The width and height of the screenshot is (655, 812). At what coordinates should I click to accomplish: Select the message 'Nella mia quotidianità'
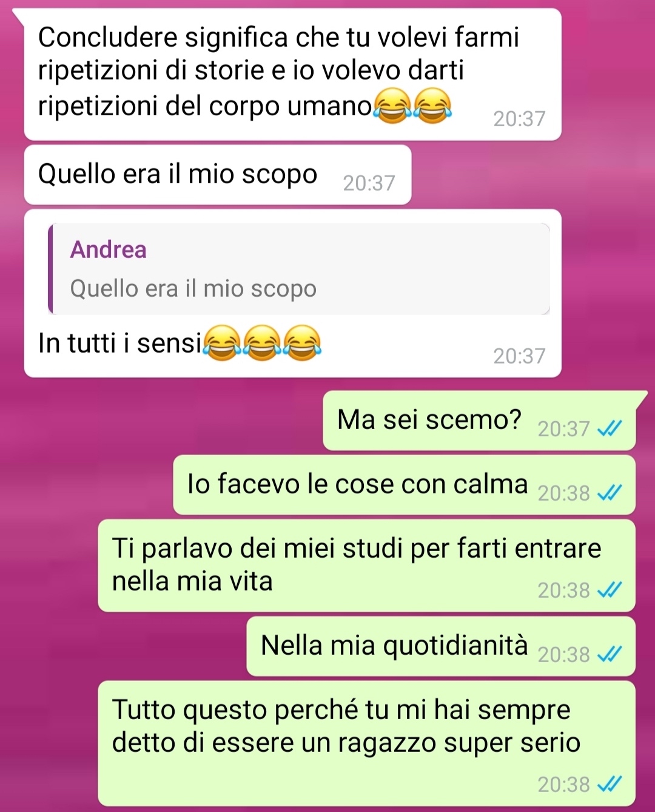441,646
